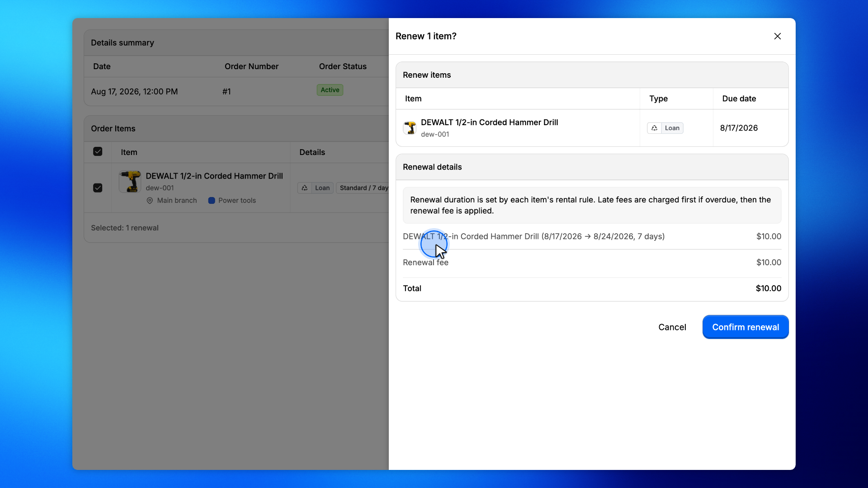The width and height of the screenshot is (868, 488).
Task: Click DEWALT item name in Renew items table
Action: [x=489, y=122]
